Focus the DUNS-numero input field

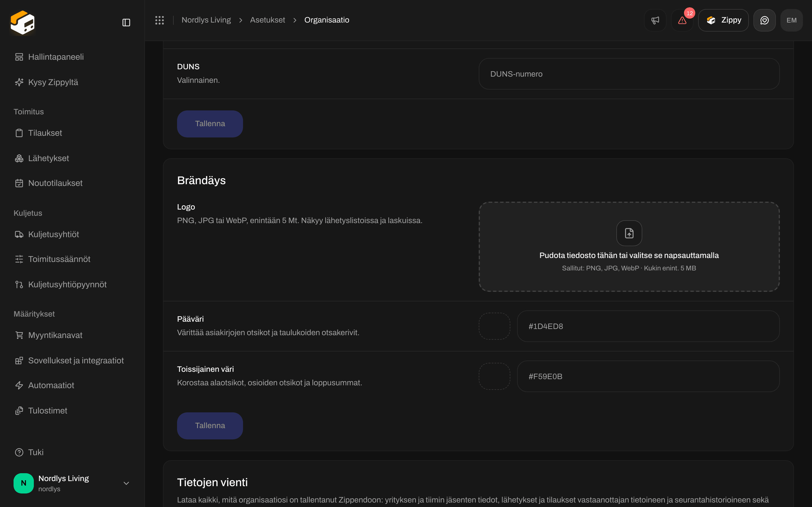629,74
